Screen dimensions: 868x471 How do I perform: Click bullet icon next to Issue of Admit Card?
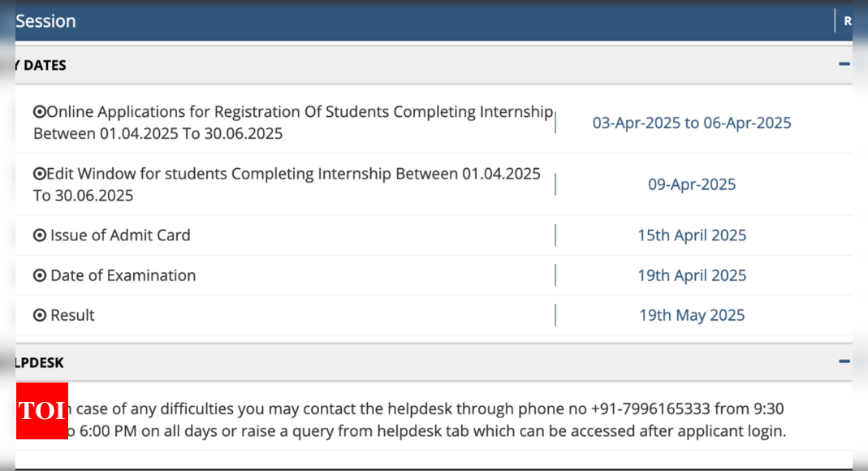[x=39, y=235]
